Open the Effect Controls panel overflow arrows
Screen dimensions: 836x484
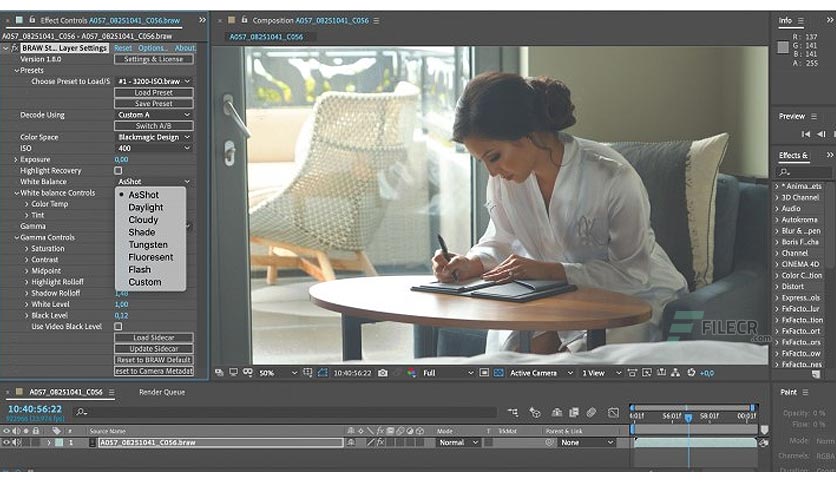(202, 20)
